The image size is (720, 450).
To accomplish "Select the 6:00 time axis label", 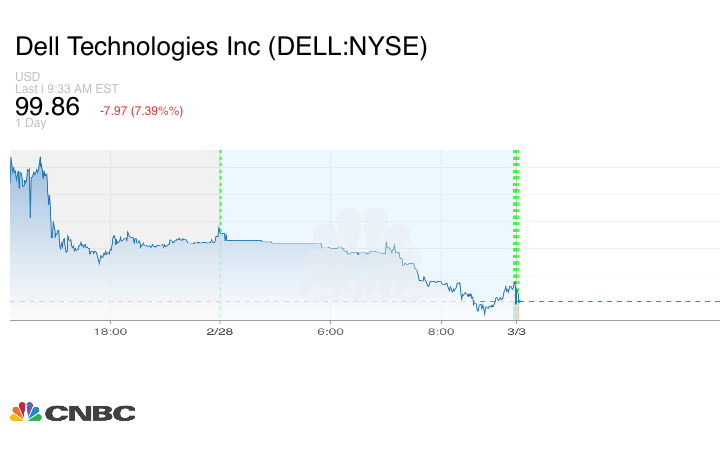I will 330,331.
